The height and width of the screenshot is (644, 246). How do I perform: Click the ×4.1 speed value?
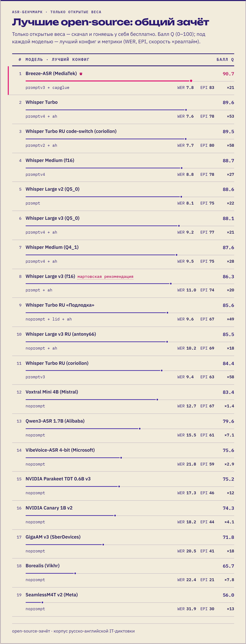(x=229, y=522)
